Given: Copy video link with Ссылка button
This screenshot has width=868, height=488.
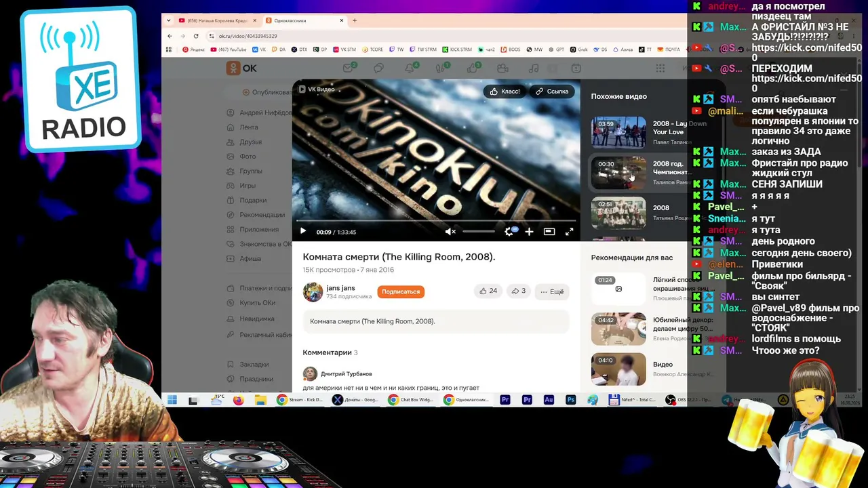Looking at the screenshot, I should [552, 91].
